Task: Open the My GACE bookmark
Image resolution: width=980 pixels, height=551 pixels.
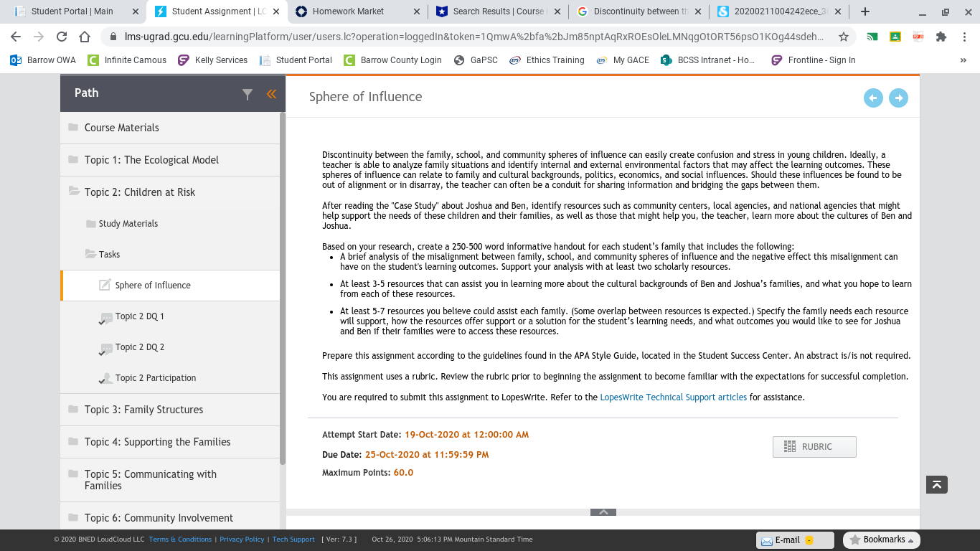Action: (x=623, y=60)
